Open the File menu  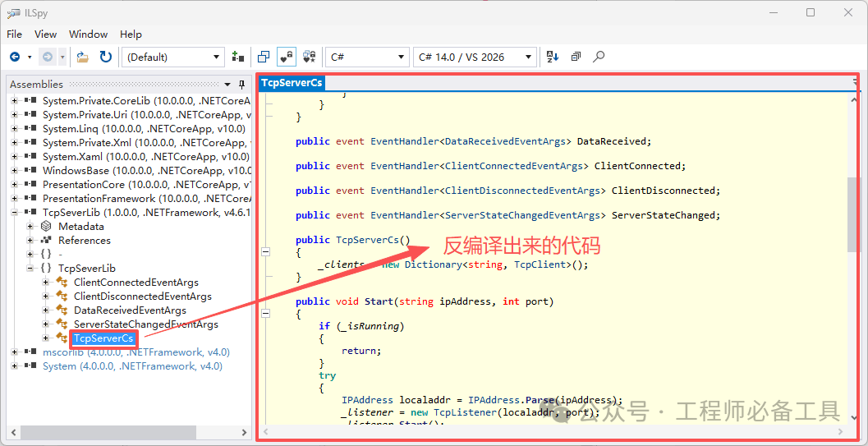tap(15, 34)
